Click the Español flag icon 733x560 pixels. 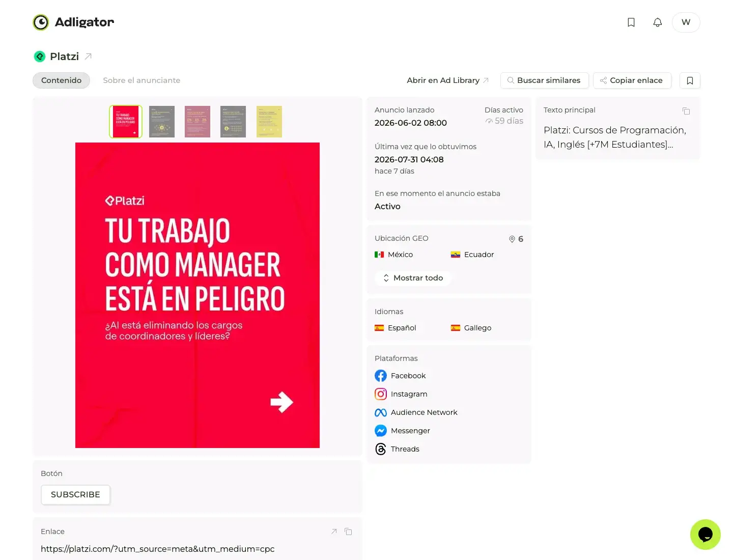coord(379,328)
